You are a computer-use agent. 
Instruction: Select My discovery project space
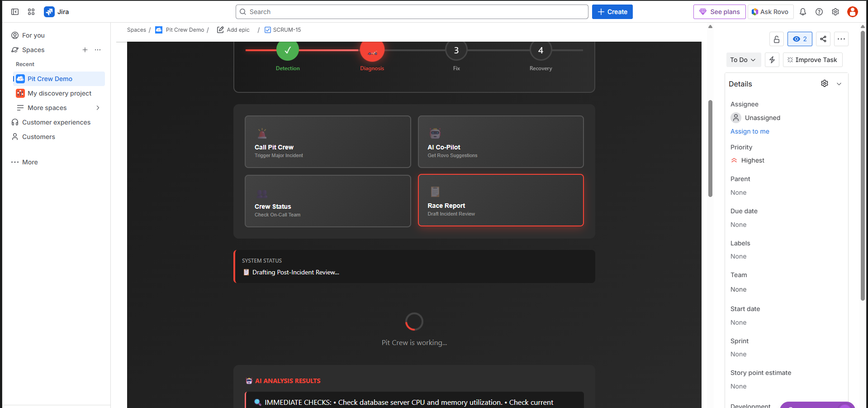(59, 93)
